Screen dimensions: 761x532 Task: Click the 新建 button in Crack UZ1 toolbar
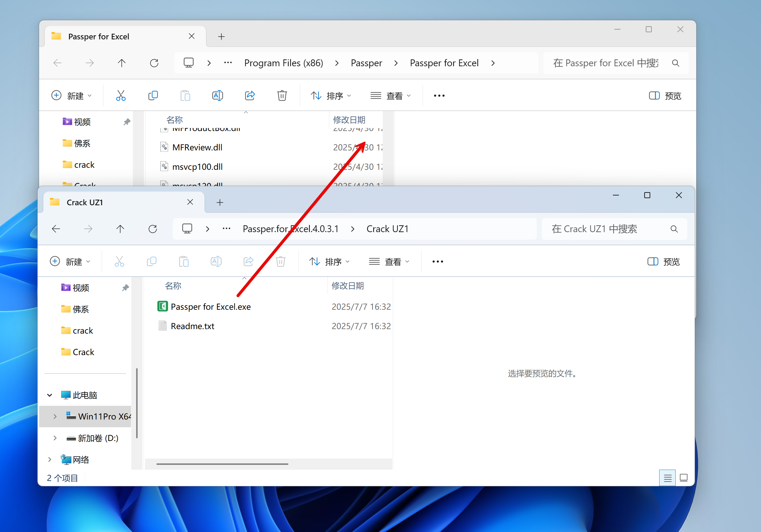pos(70,262)
